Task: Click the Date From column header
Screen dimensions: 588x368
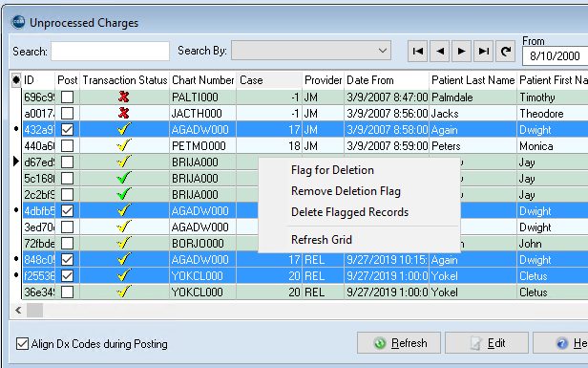Action: 387,80
